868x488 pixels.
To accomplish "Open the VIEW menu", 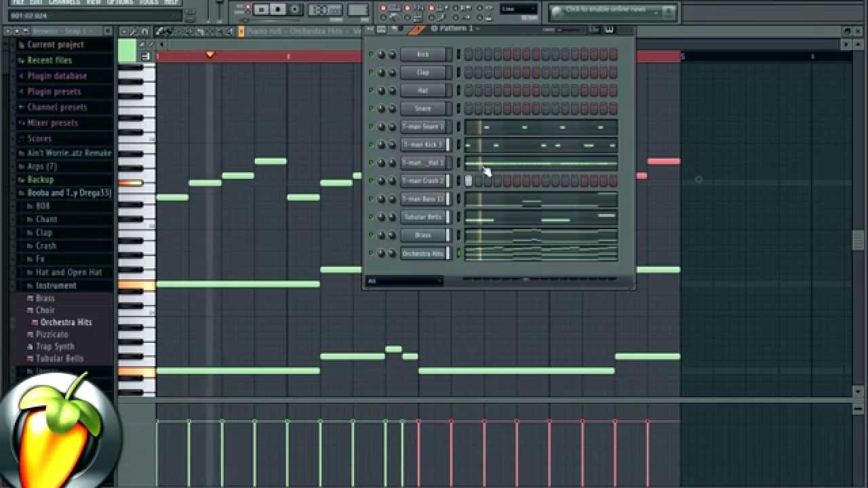I will click(x=94, y=2).
